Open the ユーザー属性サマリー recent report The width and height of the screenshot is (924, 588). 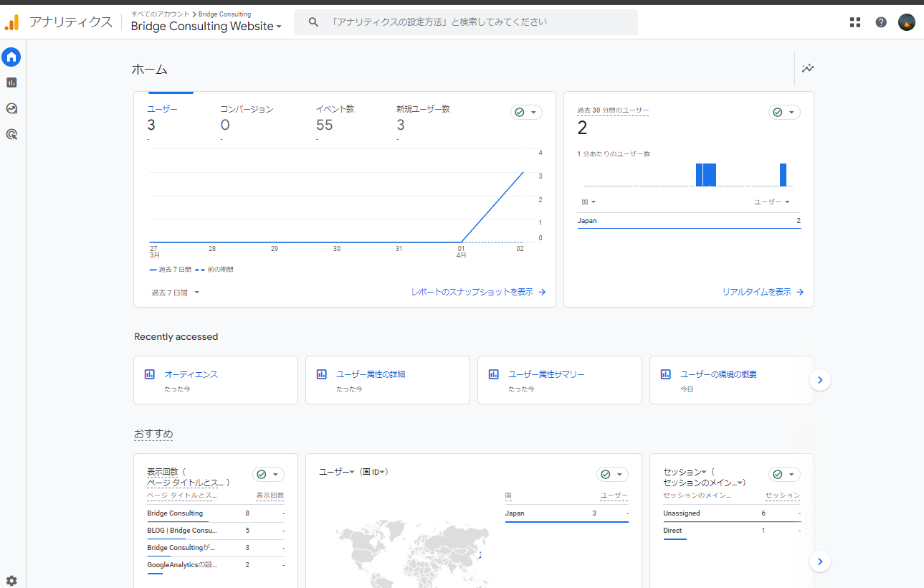[546, 374]
